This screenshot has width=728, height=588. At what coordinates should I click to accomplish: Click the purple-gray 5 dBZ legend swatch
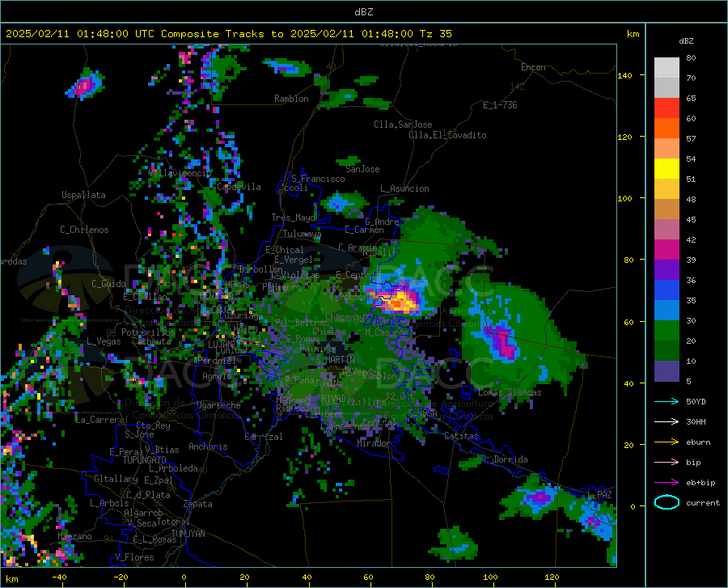click(667, 370)
